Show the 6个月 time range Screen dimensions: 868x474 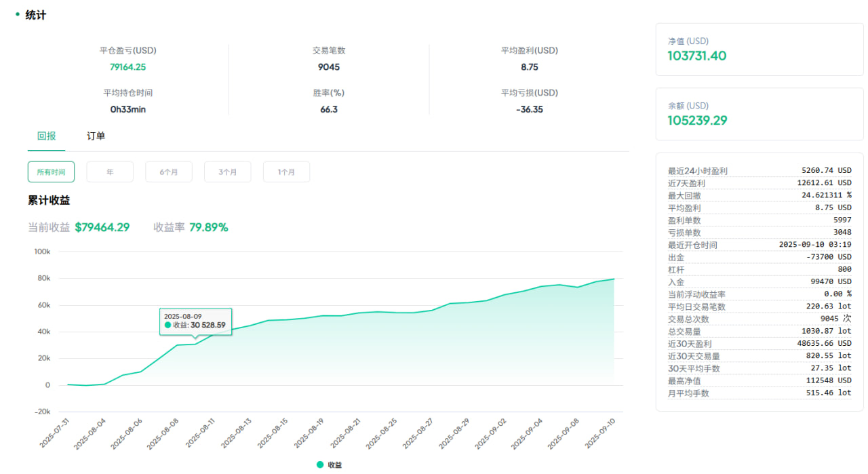169,172
